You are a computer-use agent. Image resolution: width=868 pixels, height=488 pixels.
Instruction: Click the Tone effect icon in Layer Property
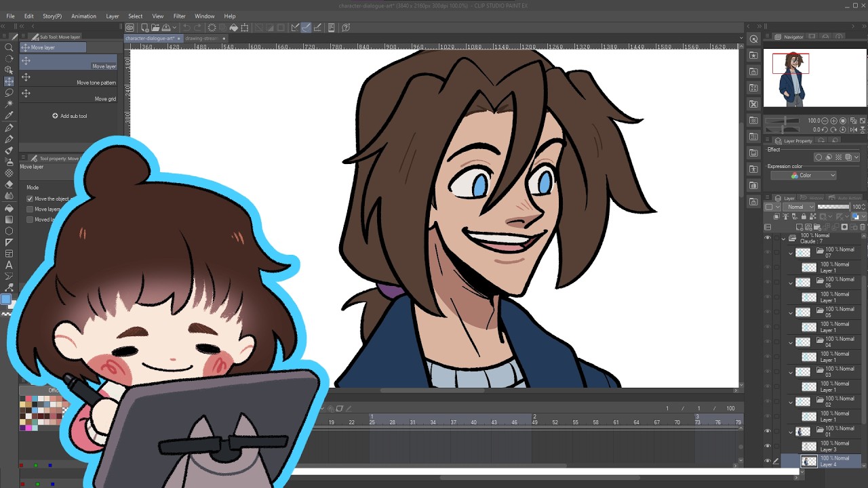[838, 157]
